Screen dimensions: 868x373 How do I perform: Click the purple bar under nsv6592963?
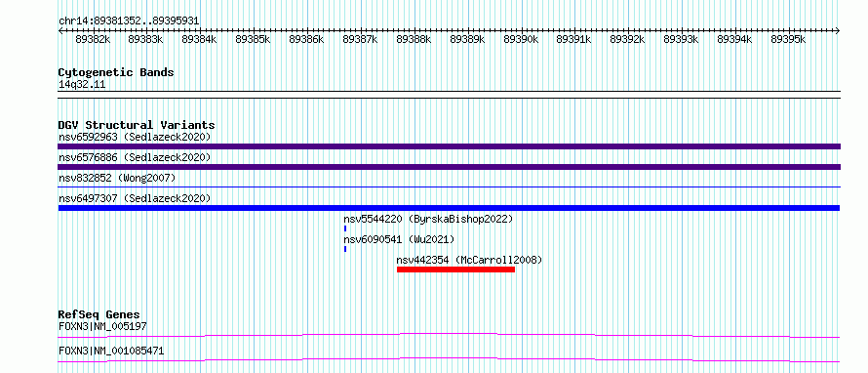pos(449,146)
